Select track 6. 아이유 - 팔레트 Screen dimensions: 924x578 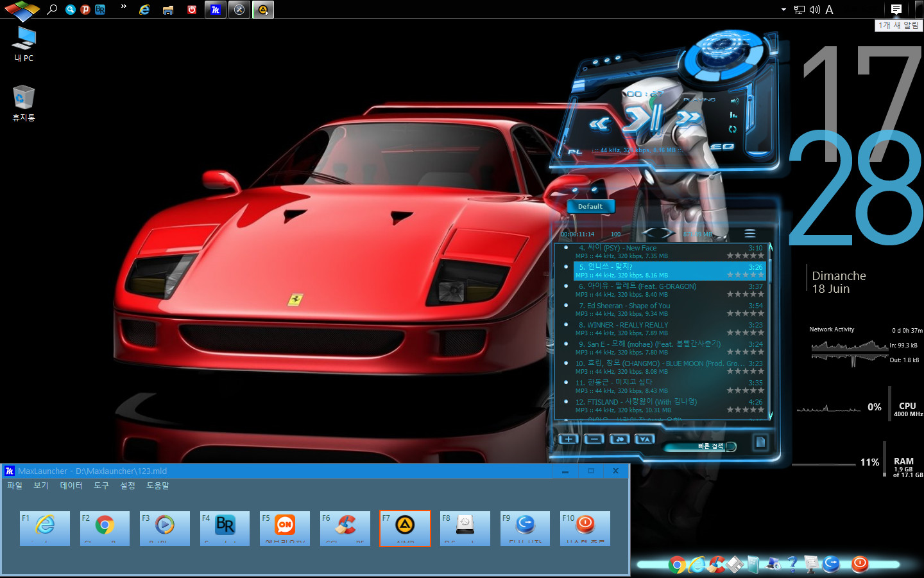(669, 290)
